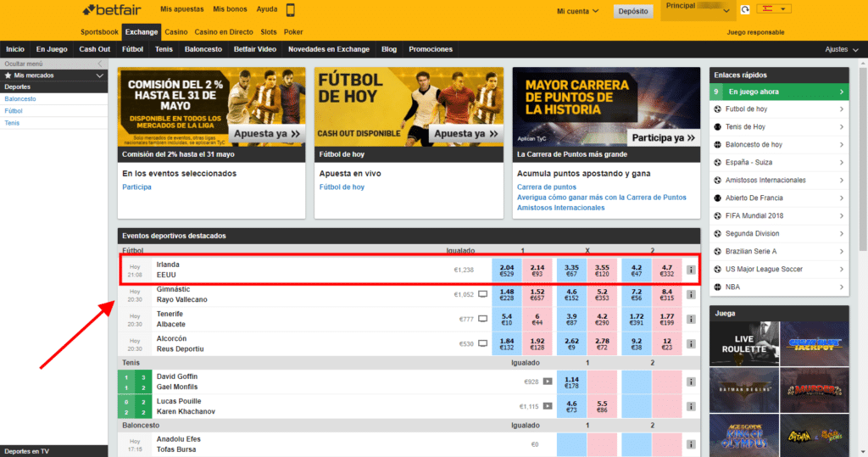Viewport: 868px width, 457px height.
Task: Open En juego ahora quick link
Action: pyautogui.click(x=779, y=92)
